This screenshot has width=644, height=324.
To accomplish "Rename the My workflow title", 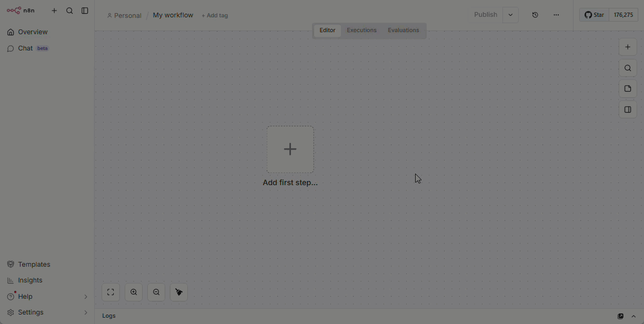I will pyautogui.click(x=173, y=15).
